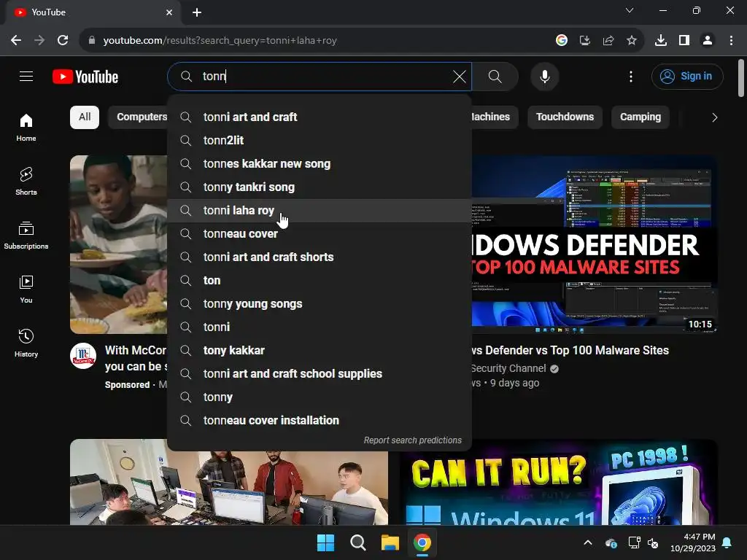747x560 pixels.
Task: Go back in Chrome
Action: click(x=16, y=41)
